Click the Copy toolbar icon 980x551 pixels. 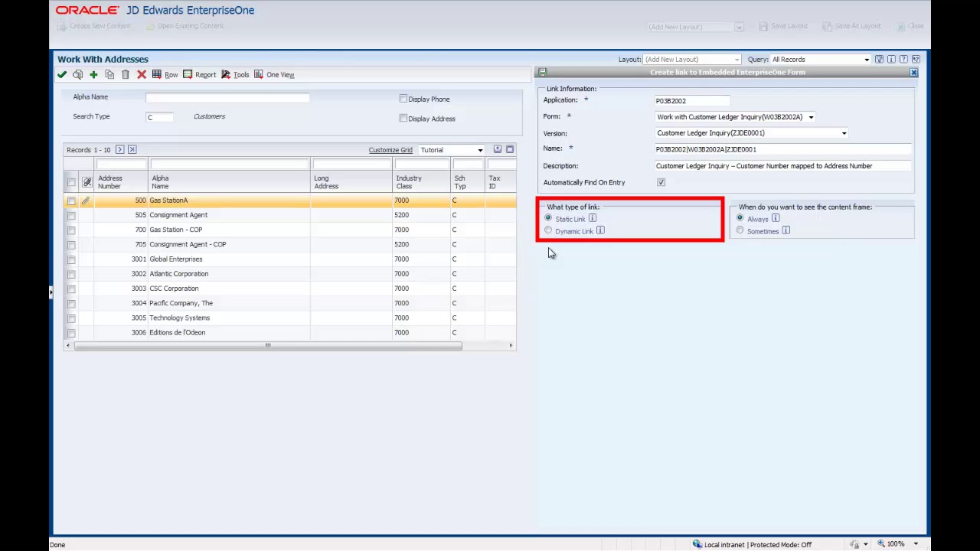pyautogui.click(x=109, y=74)
